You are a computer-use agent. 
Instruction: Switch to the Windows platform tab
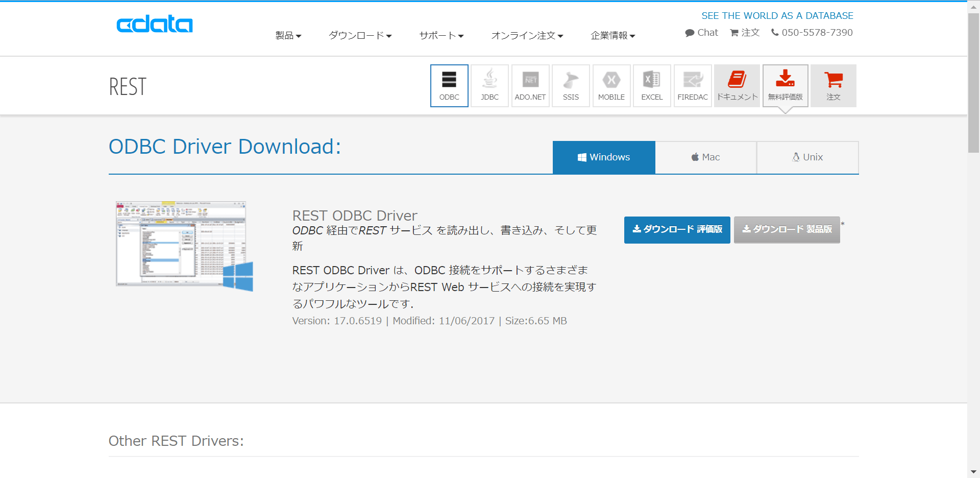coord(604,157)
